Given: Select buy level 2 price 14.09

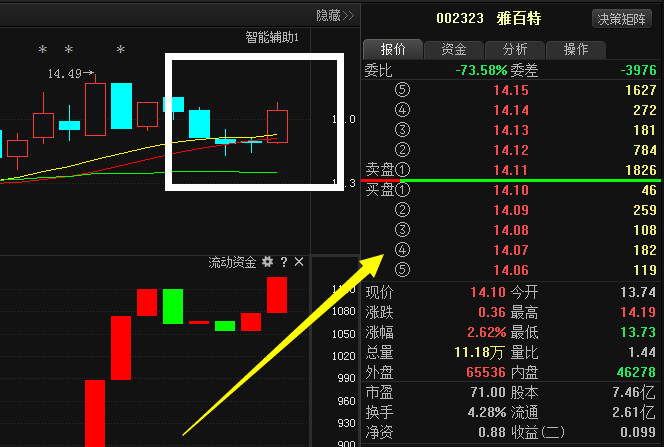Looking at the screenshot, I should pyautogui.click(x=511, y=210).
